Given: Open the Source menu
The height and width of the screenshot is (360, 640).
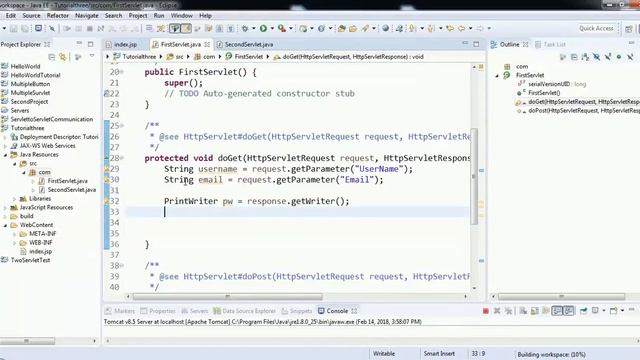Looking at the screenshot, I should click(x=31, y=16).
